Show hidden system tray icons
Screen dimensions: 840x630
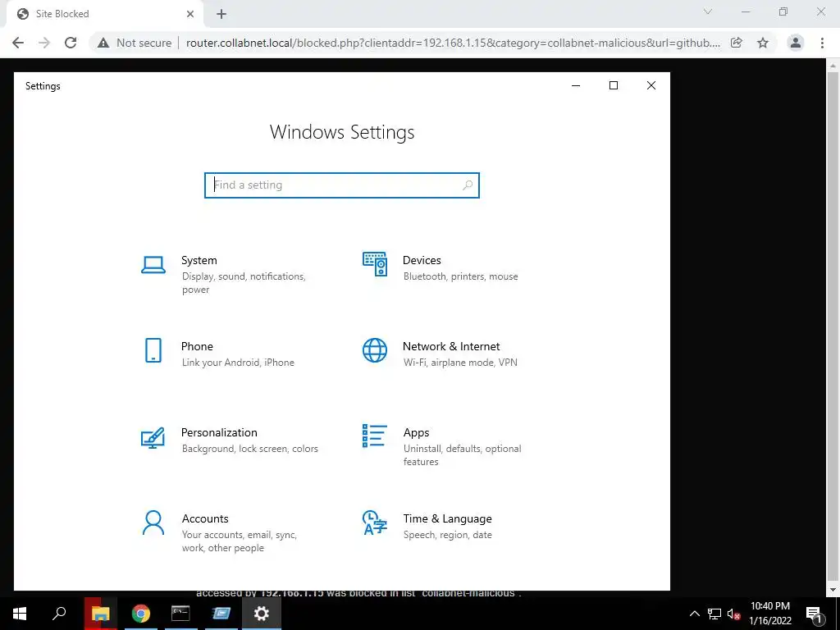pyautogui.click(x=694, y=614)
